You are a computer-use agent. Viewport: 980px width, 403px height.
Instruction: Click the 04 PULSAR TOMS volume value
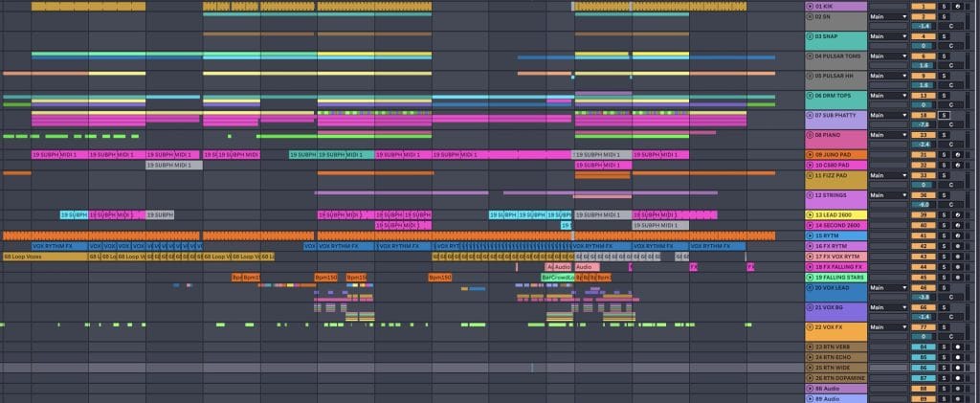point(923,66)
